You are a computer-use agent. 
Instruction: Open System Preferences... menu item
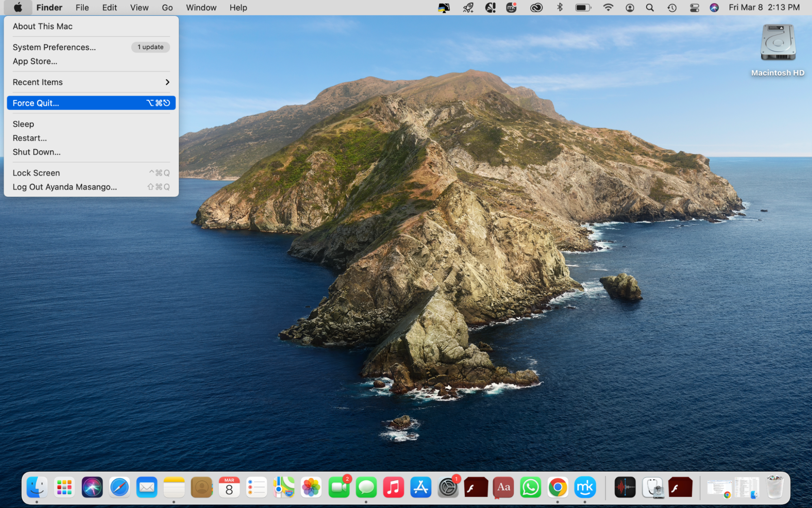[x=91, y=47]
